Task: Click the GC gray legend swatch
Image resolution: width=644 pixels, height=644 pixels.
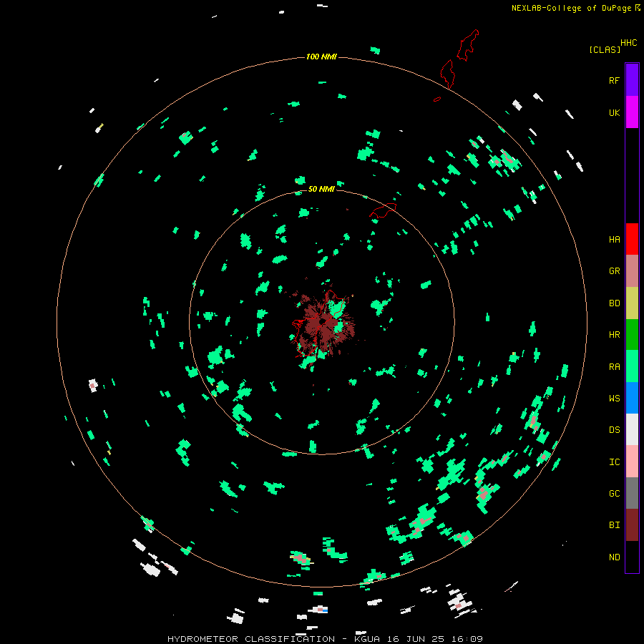Action: 632,493
